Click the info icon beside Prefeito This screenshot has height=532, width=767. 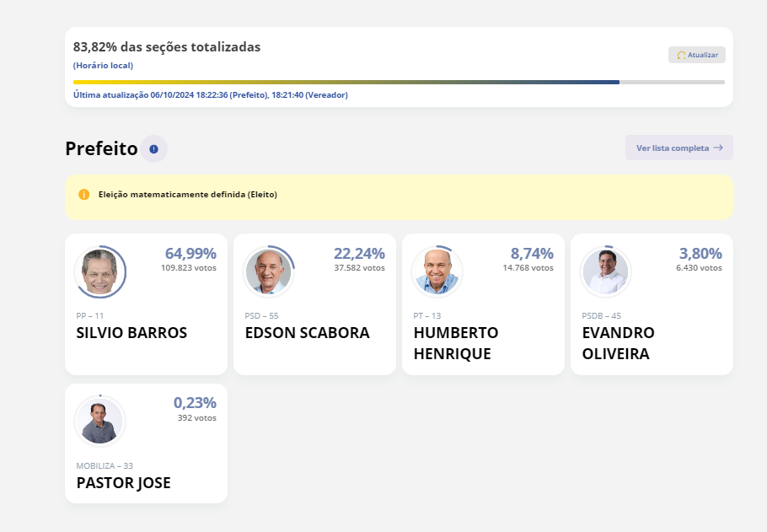pyautogui.click(x=153, y=149)
